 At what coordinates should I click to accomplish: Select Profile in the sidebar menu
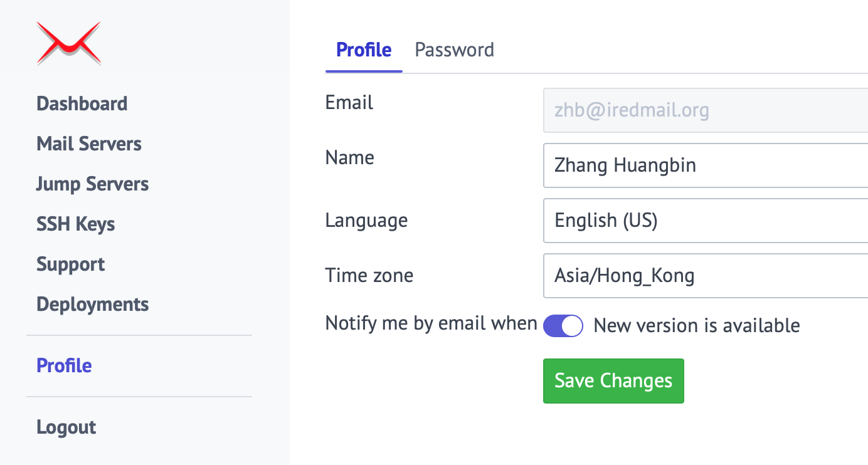pyautogui.click(x=64, y=365)
